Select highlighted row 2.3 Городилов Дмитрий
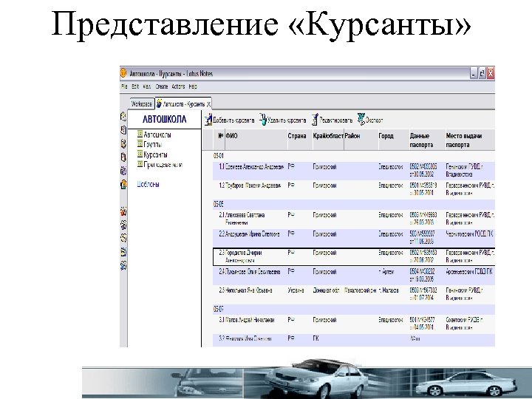This screenshot has height=399, width=532. pyautogui.click(x=353, y=256)
